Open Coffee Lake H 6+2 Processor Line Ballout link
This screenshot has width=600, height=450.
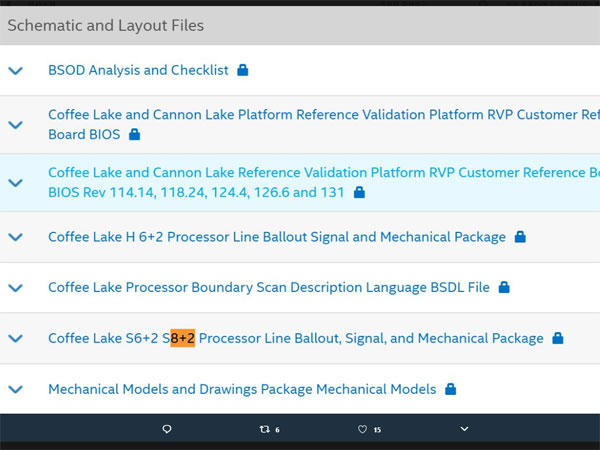pyautogui.click(x=277, y=237)
